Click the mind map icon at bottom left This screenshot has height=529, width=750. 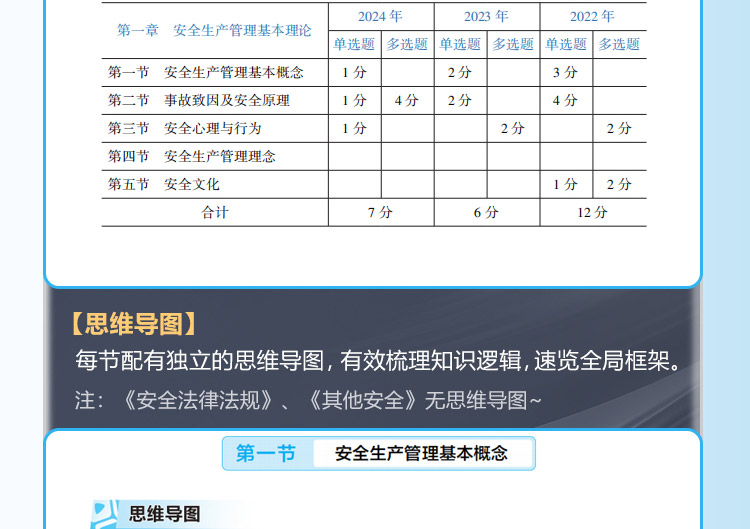click(x=104, y=514)
